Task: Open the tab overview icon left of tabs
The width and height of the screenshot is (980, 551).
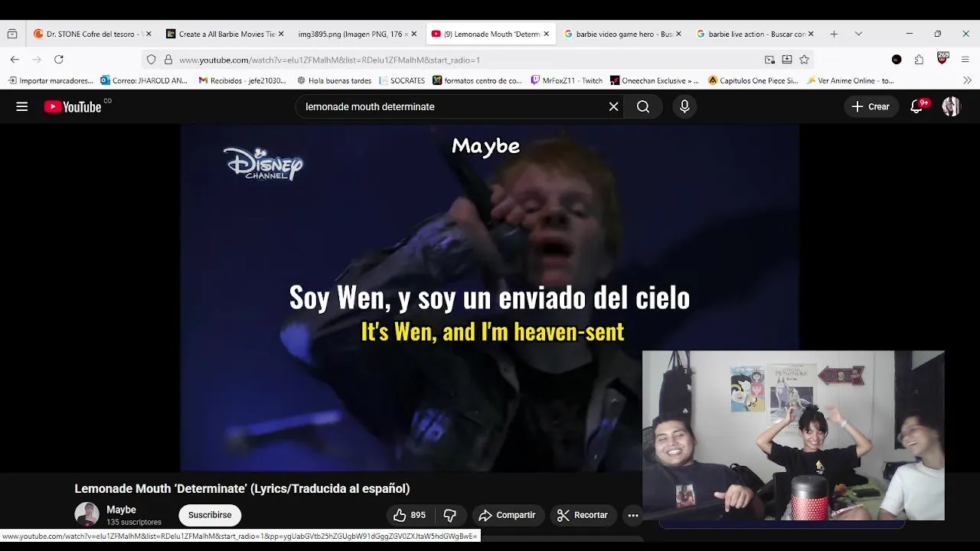Action: click(x=11, y=34)
